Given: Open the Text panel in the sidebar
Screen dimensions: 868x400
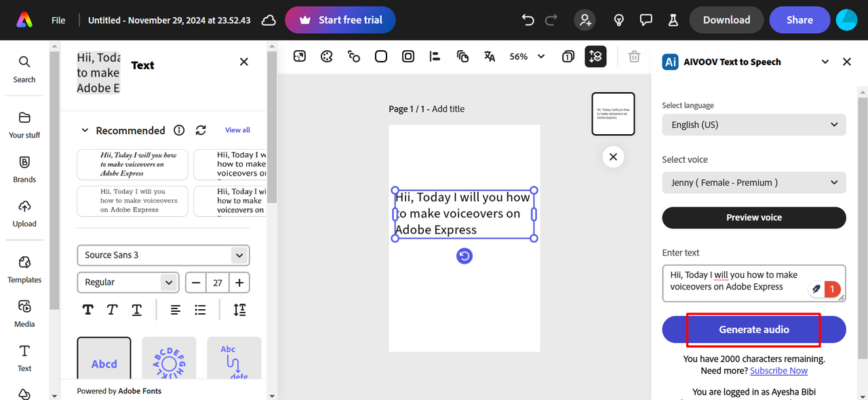Looking at the screenshot, I should click(24, 359).
